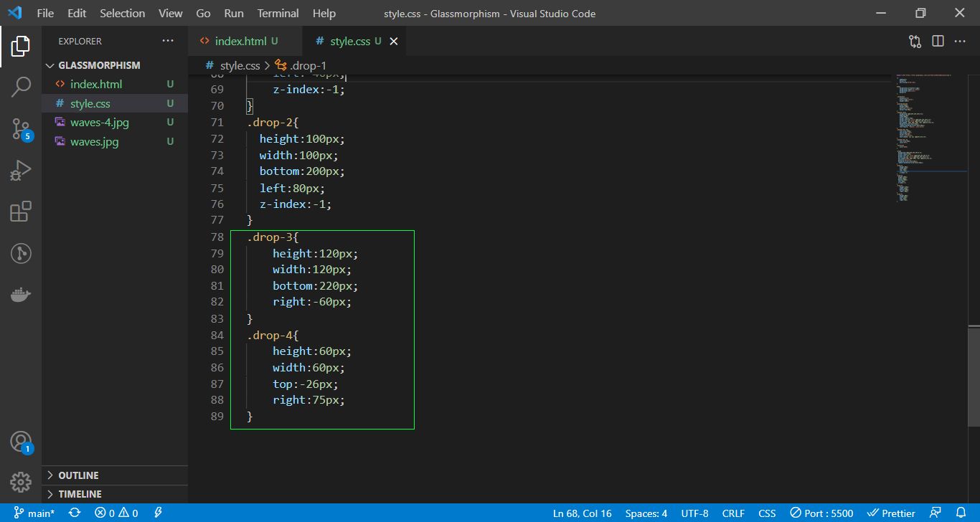Open the Explorer view in activity bar
The image size is (980, 522).
click(x=21, y=46)
